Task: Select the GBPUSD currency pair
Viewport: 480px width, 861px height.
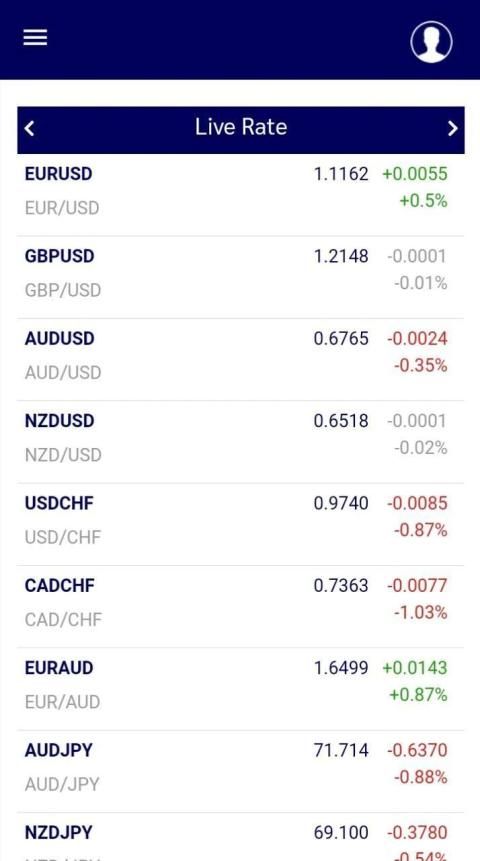Action: click(x=241, y=277)
